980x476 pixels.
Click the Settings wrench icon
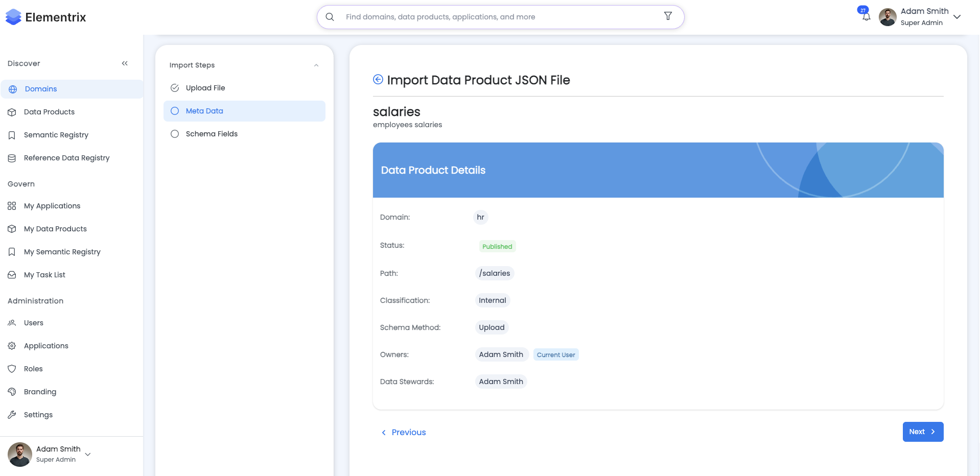point(12,415)
